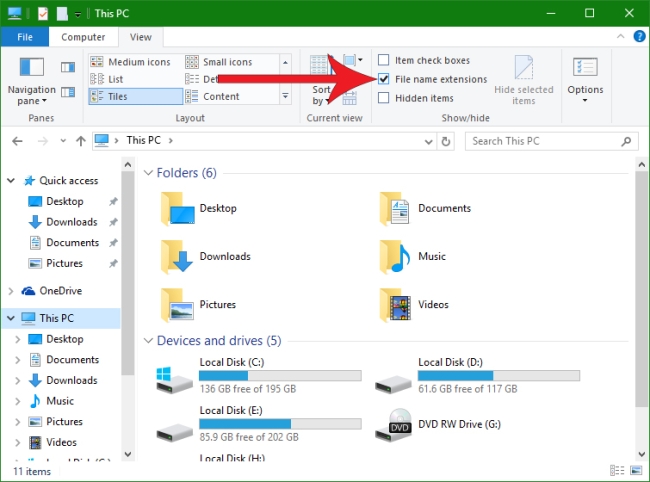Image resolution: width=650 pixels, height=482 pixels.
Task: Enable Item check boxes
Action: pos(383,60)
